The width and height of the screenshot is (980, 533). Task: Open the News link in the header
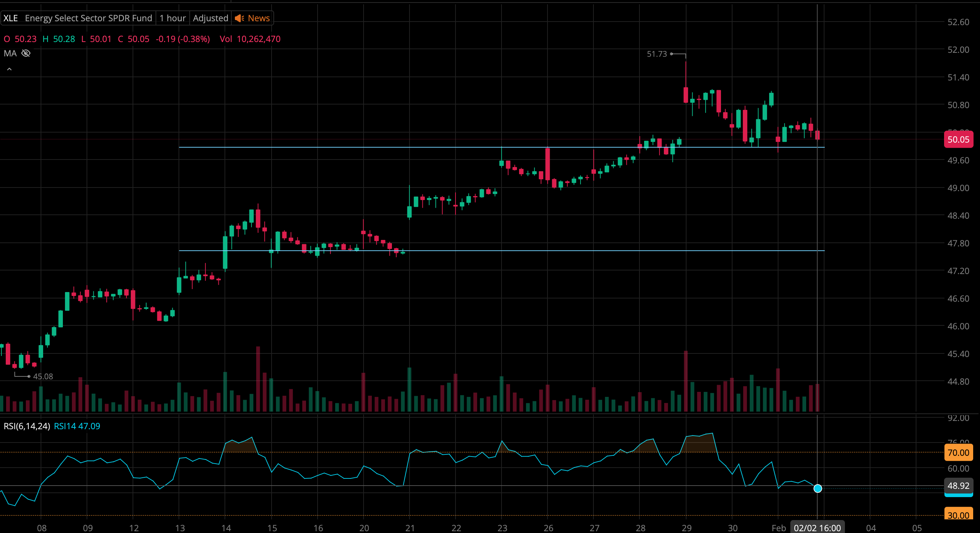click(x=259, y=18)
